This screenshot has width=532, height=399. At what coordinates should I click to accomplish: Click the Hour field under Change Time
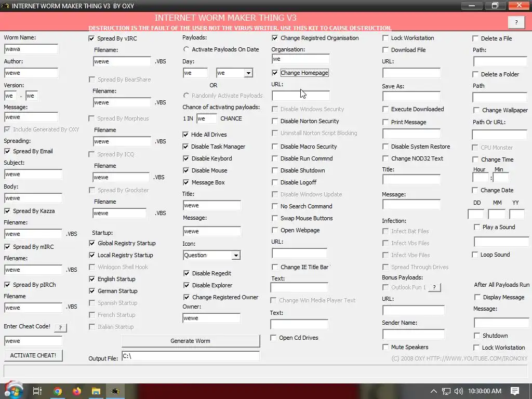pos(481,178)
